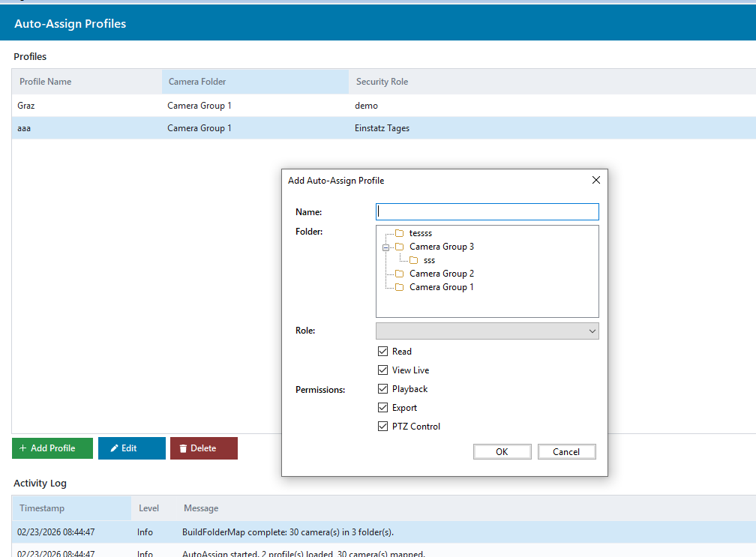Click the sss subfolder icon

(x=413, y=260)
